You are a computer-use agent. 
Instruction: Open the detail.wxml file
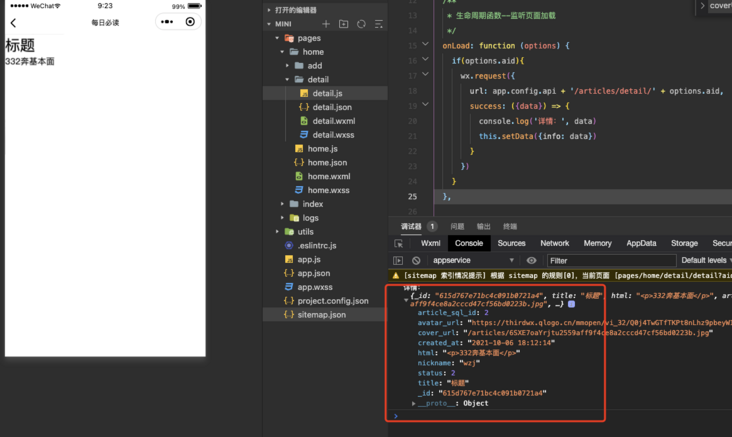(333, 121)
